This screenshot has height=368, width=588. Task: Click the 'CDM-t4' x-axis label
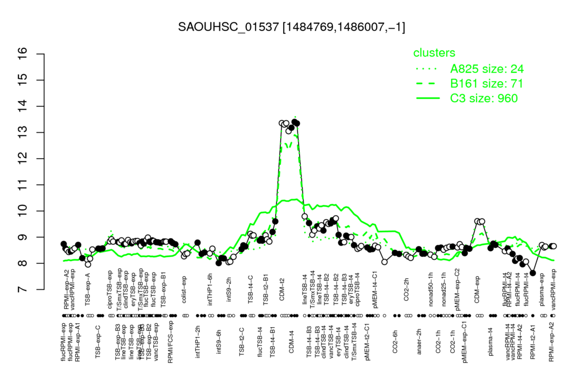291,342
